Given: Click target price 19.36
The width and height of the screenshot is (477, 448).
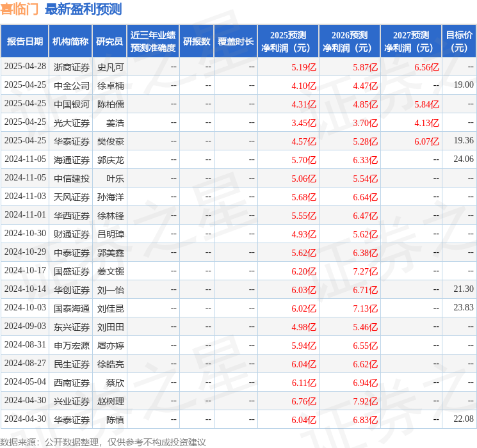Looking at the screenshot, I should 464,141.
